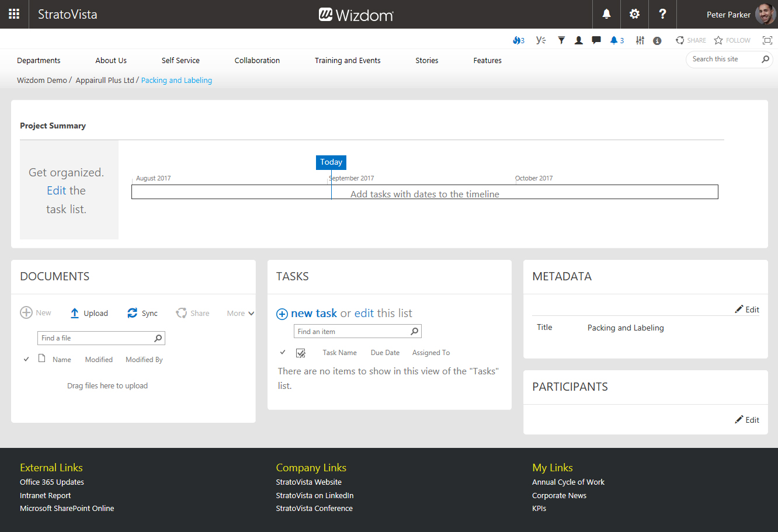Click the Wizdom logo
The height and width of the screenshot is (532, 778).
(356, 15)
